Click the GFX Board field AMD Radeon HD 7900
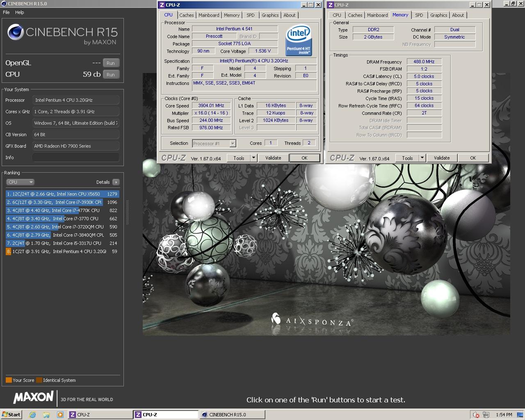 point(76,146)
